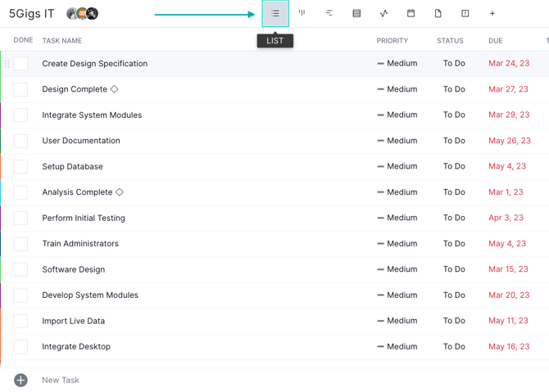Click into the New Task field
Viewport: 549px width, 392px height.
61,380
